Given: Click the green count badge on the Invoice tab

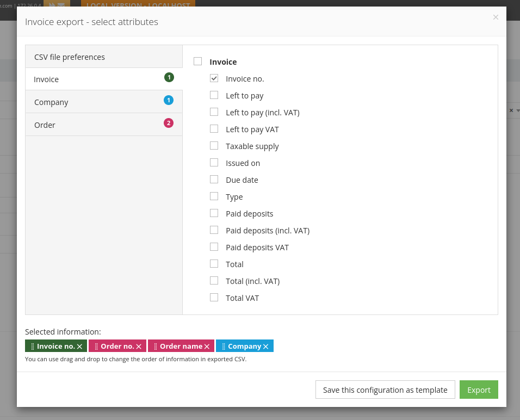Looking at the screenshot, I should click(169, 77).
